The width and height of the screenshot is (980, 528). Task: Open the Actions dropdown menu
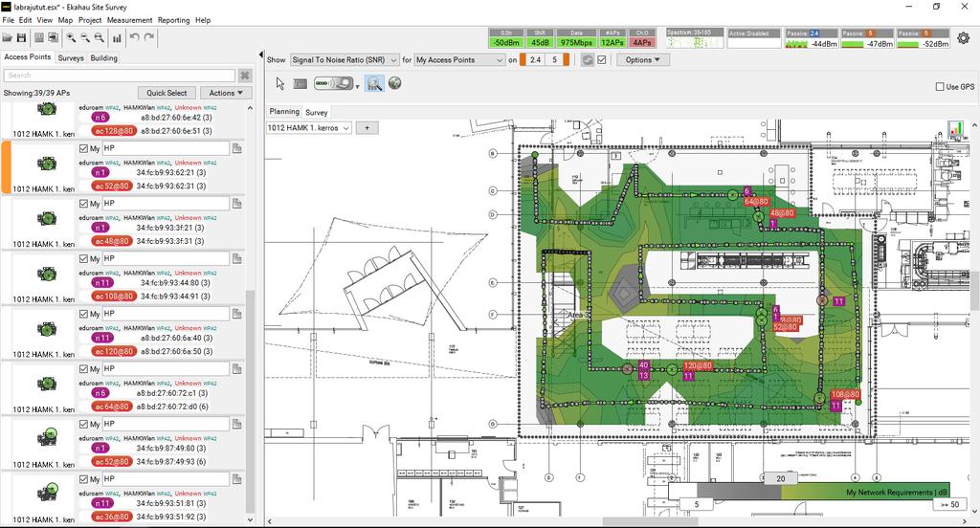(x=226, y=93)
